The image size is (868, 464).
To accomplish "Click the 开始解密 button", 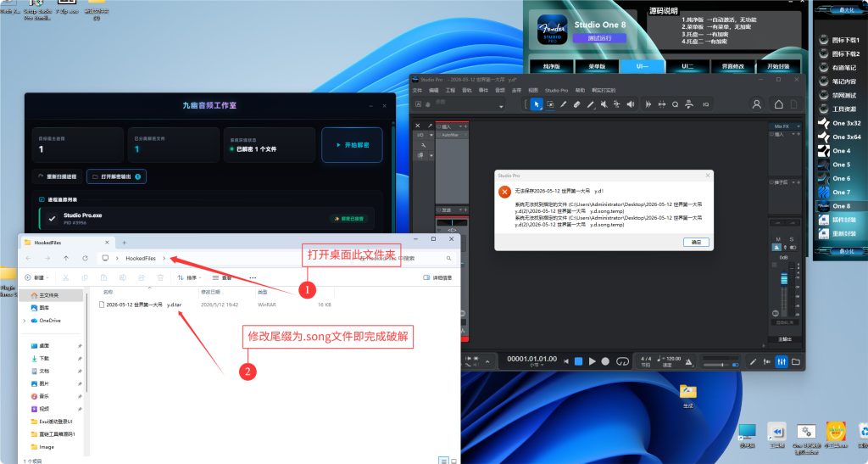I will point(352,145).
